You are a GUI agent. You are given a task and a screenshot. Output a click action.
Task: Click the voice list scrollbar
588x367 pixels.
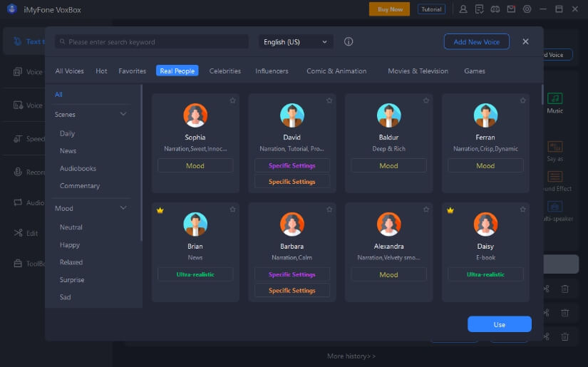(542, 95)
